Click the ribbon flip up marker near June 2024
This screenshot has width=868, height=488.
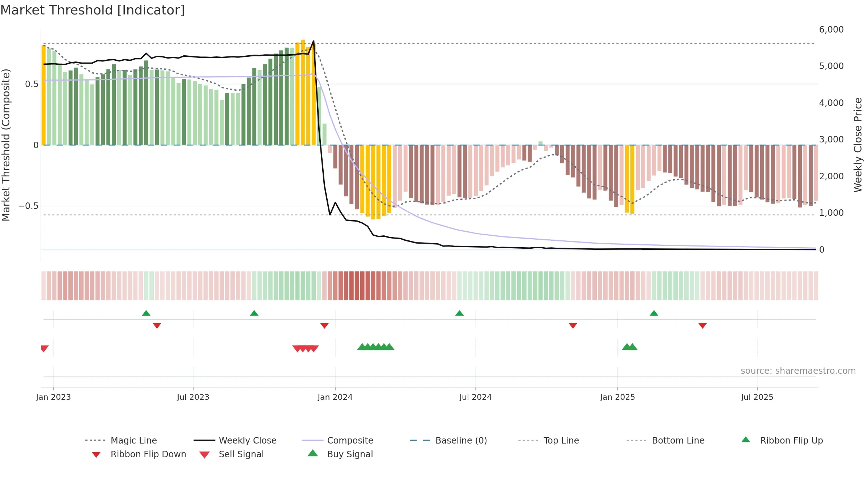pyautogui.click(x=459, y=313)
